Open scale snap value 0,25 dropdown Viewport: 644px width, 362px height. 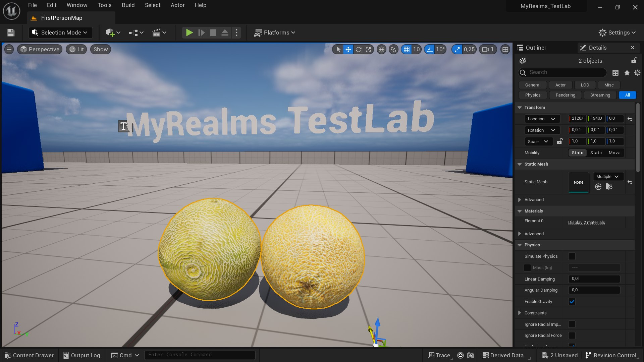[469, 49]
